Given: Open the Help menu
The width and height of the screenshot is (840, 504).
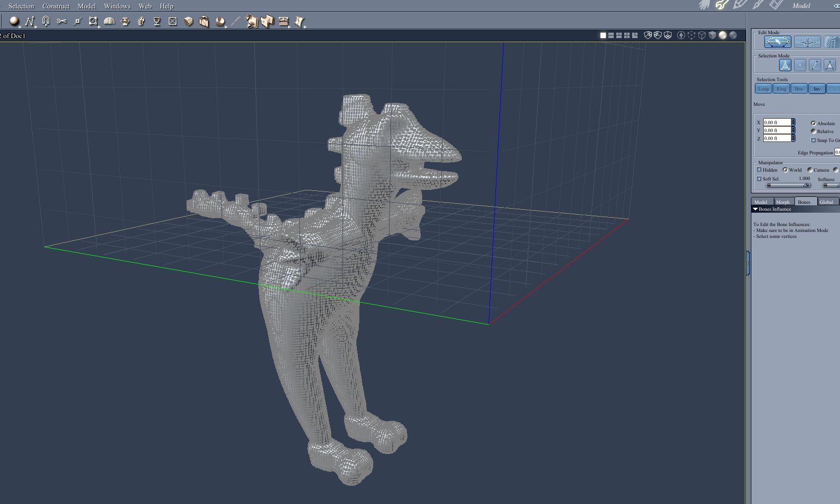Looking at the screenshot, I should pyautogui.click(x=166, y=6).
